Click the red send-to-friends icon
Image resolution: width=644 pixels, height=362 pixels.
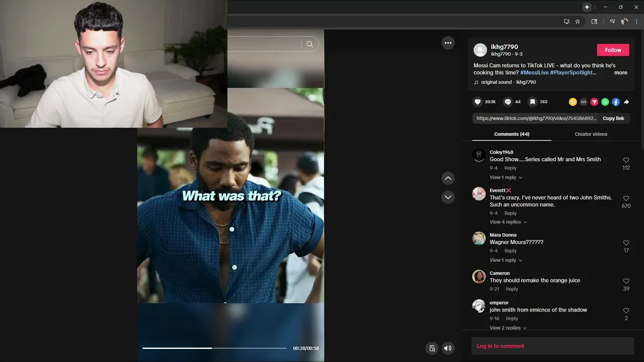594,102
